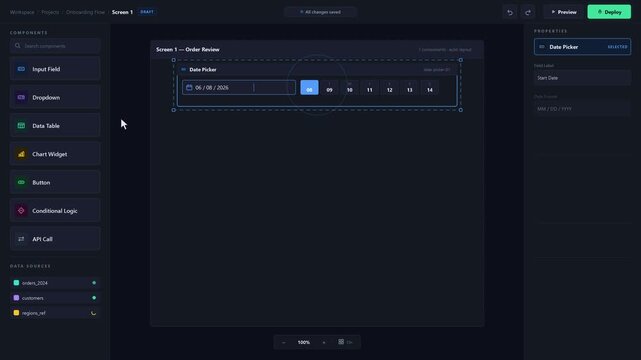Add the Data Table component
This screenshot has width=641, height=360.
point(55,125)
